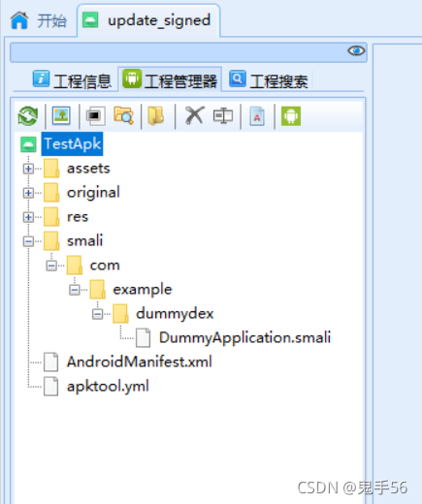Select DummyApplication.smali file name
Screen dimensions: 422x504
tap(244, 337)
